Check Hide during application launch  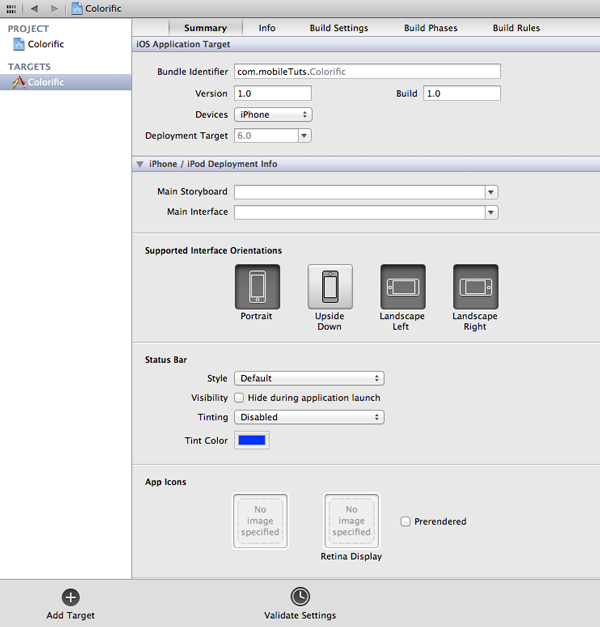(239, 398)
